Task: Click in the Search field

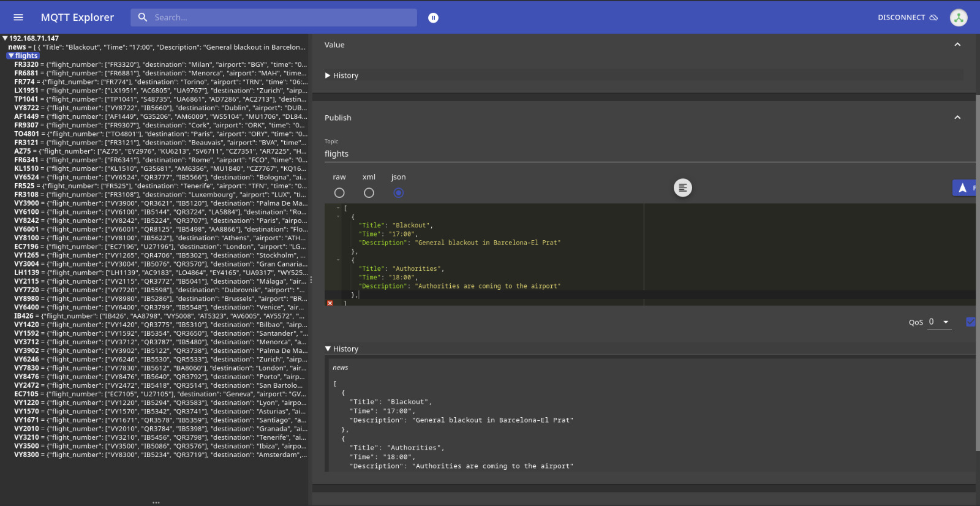Action: 274,17
